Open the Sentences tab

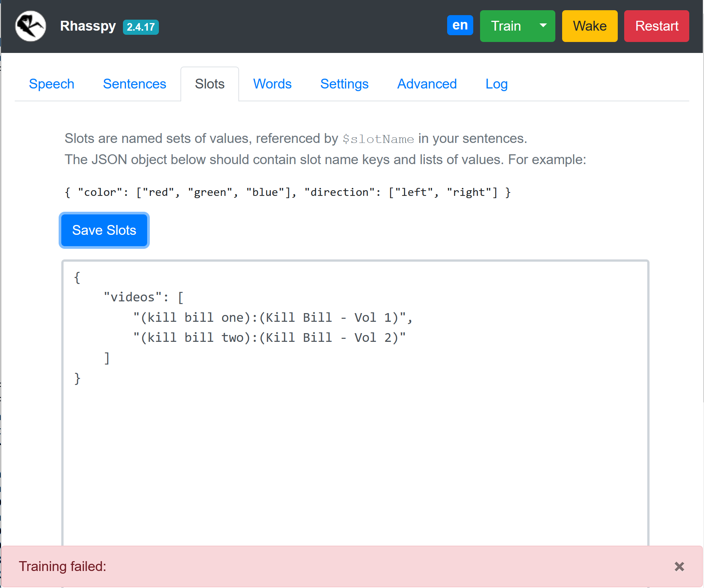click(x=134, y=84)
